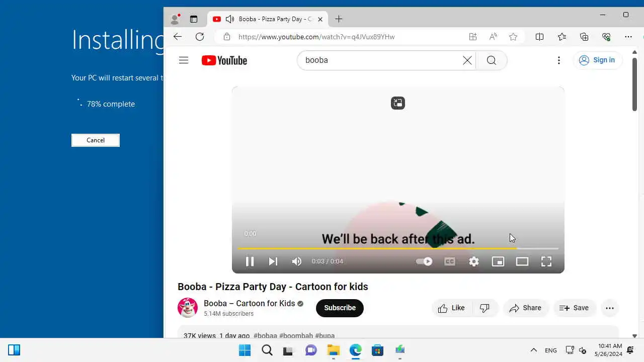
Task: Pause the YouTube video
Action: [250, 261]
